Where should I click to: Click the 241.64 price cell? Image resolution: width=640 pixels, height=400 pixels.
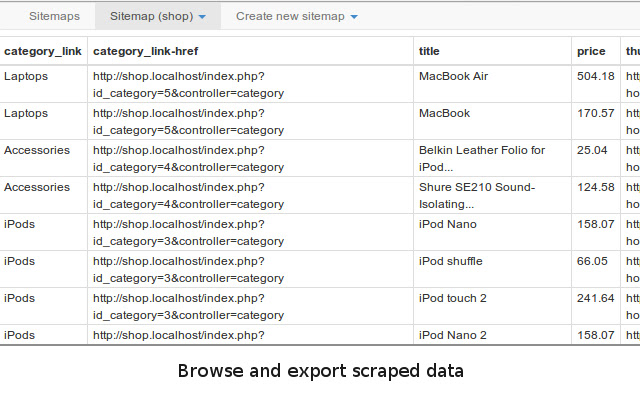pyautogui.click(x=595, y=298)
